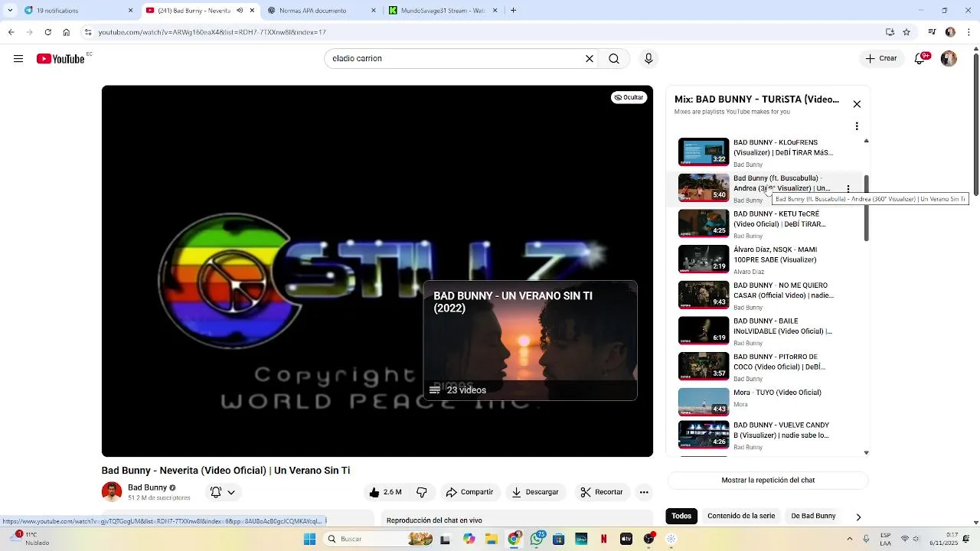The height and width of the screenshot is (551, 980).
Task: Open the YouTube account avatar menu
Action: (x=949, y=59)
